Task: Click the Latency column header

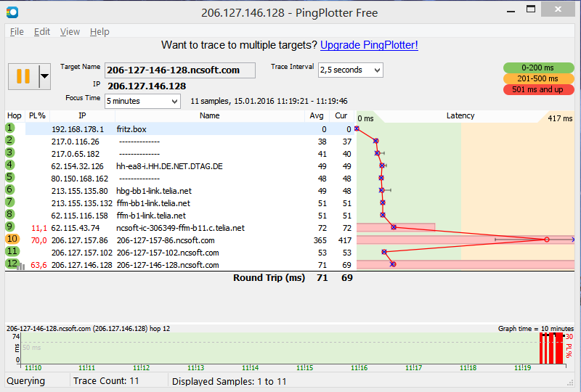Action: coord(460,116)
